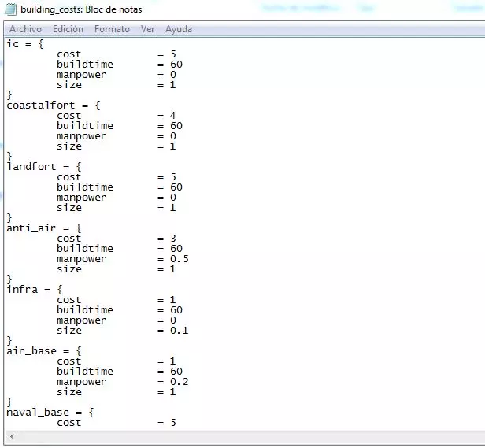Open the Edición menu
This screenshot has height=448, width=485.
point(68,29)
